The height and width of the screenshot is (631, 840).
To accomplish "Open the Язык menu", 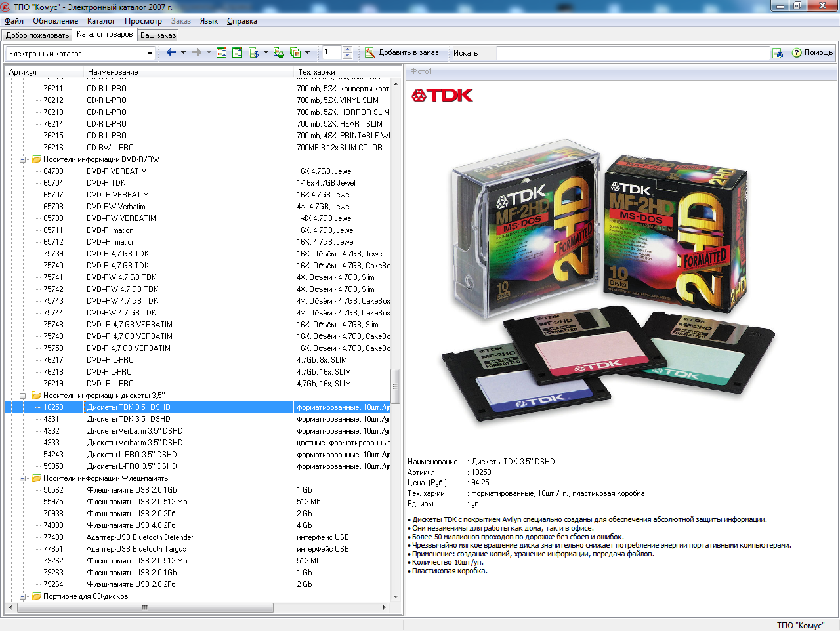I will [209, 21].
